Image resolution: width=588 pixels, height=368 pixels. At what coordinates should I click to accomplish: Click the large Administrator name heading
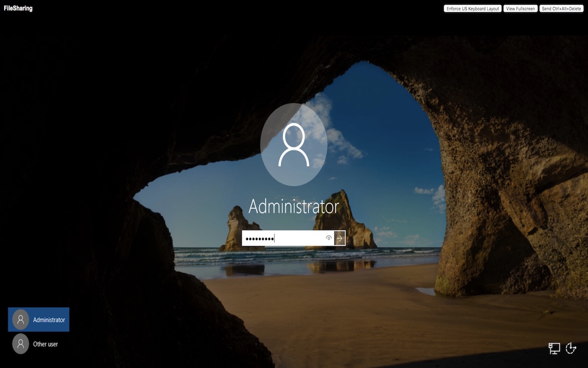pyautogui.click(x=294, y=207)
